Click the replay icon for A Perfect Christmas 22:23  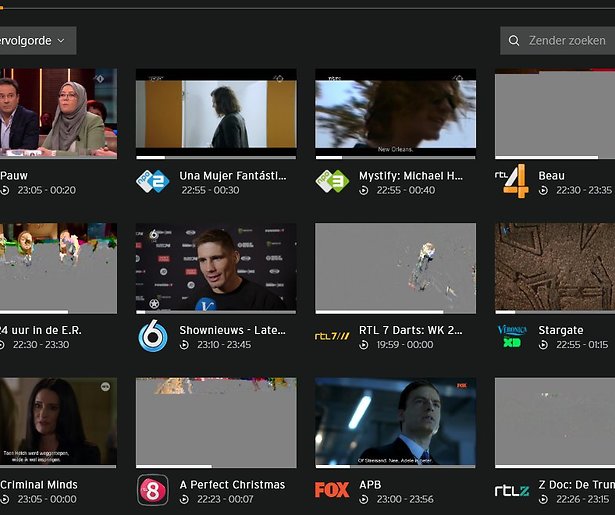click(184, 500)
